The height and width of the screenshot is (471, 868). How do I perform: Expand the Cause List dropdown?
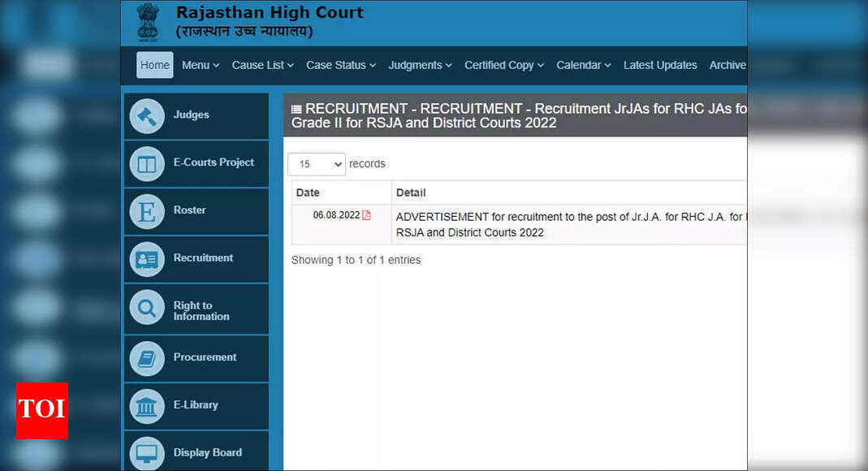(x=262, y=65)
